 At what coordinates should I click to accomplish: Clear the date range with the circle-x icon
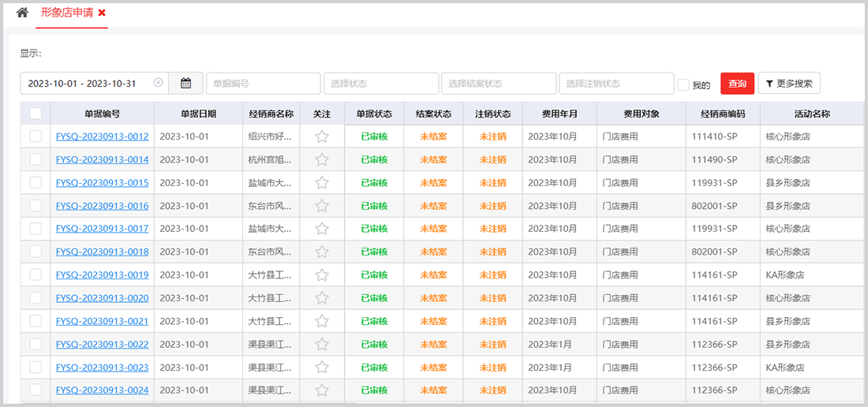click(x=158, y=83)
